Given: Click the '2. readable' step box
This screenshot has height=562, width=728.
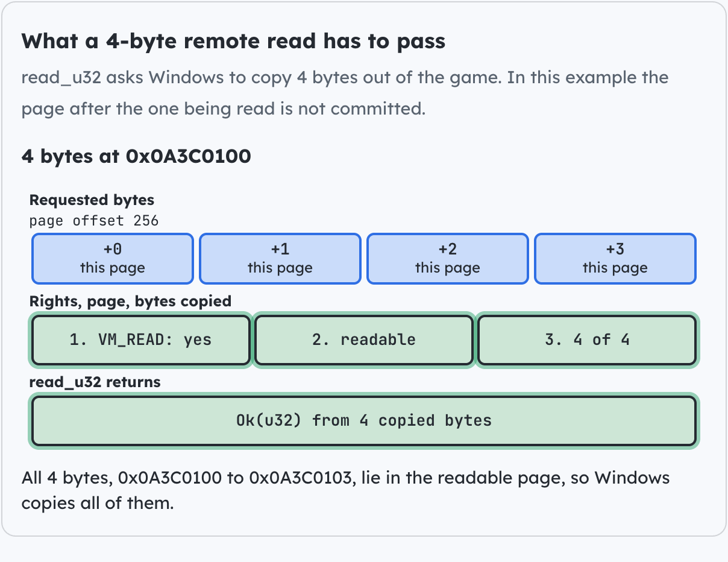Looking at the screenshot, I should [364, 339].
